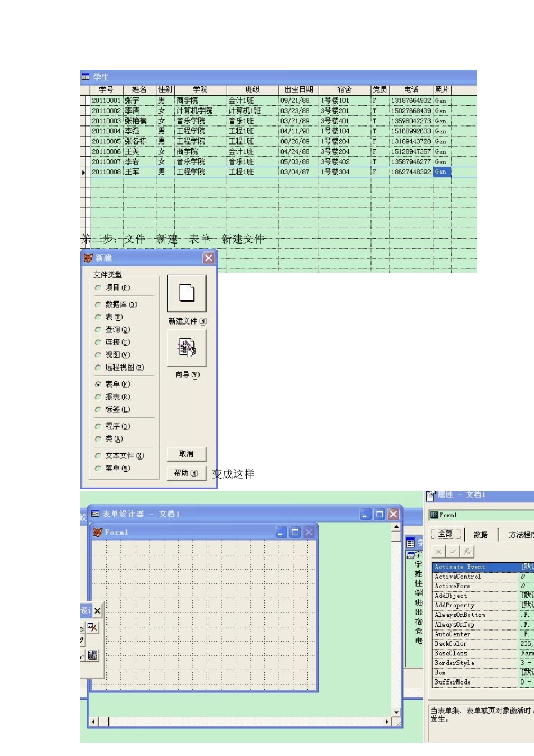This screenshot has width=534, height=756.
Task: Select the 查询 radio button
Action: click(98, 330)
